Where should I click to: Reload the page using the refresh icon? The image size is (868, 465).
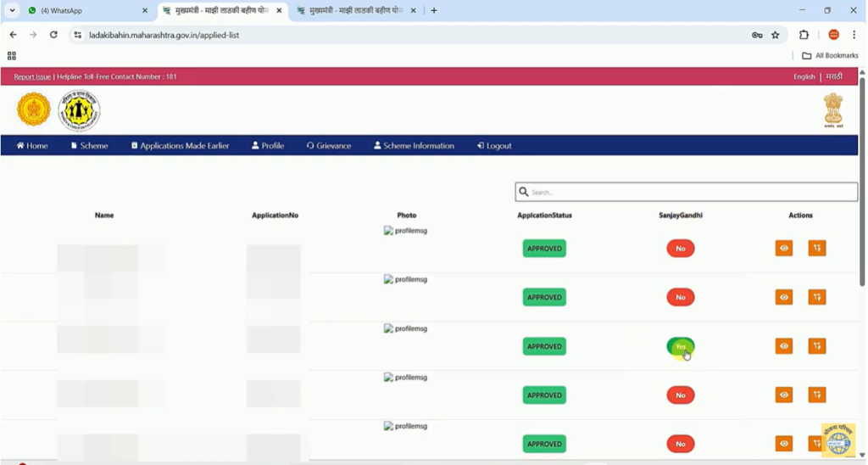click(x=53, y=35)
